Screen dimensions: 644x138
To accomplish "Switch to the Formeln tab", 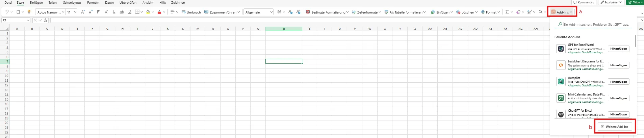I will (93, 3).
